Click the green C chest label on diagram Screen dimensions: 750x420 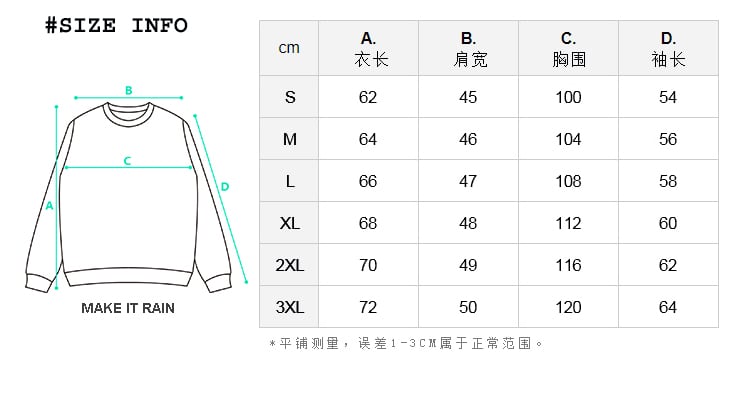pos(128,160)
